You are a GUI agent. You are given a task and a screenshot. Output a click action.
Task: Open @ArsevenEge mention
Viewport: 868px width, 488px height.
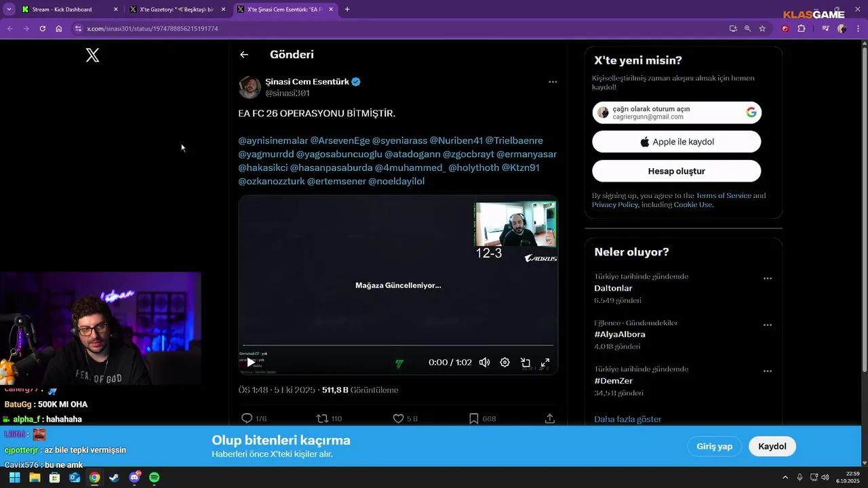click(340, 141)
